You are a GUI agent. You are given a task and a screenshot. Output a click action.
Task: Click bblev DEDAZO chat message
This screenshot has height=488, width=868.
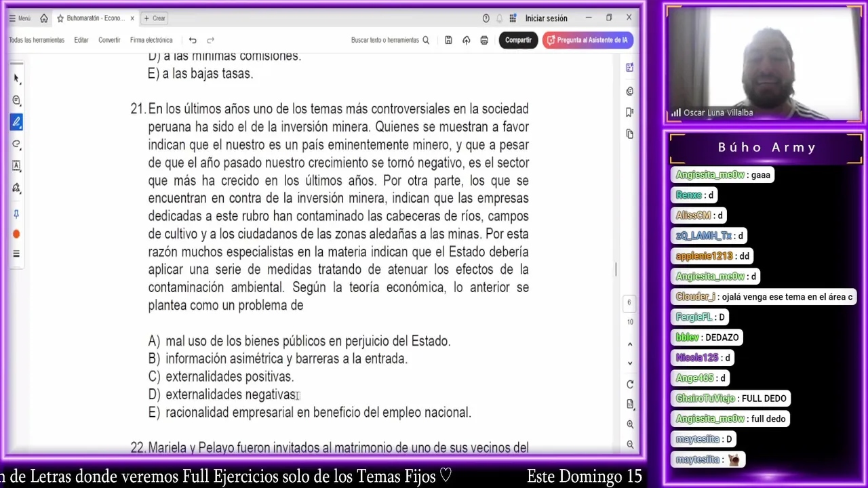[x=707, y=338]
